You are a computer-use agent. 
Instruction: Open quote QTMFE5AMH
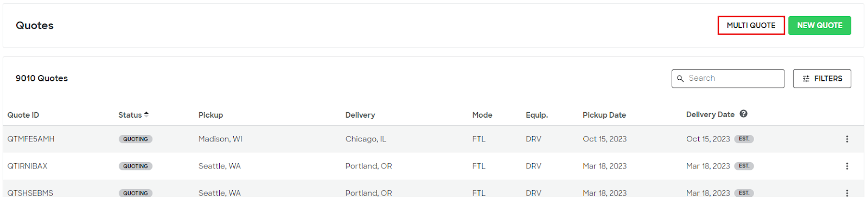(x=31, y=139)
